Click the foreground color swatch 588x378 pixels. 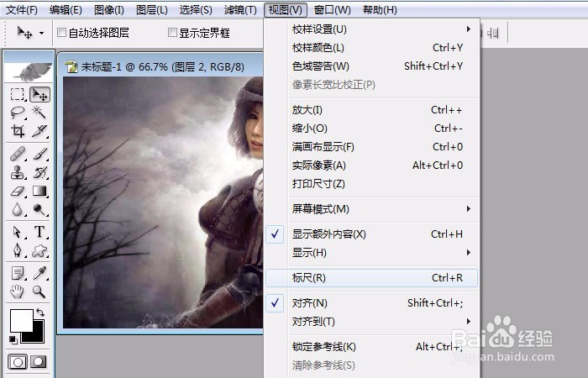(x=20, y=320)
